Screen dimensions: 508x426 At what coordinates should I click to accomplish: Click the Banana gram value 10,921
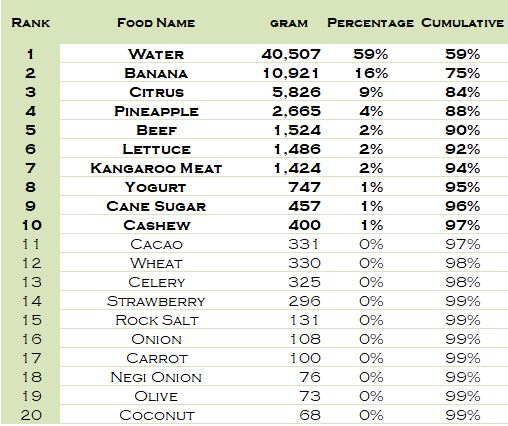click(291, 73)
